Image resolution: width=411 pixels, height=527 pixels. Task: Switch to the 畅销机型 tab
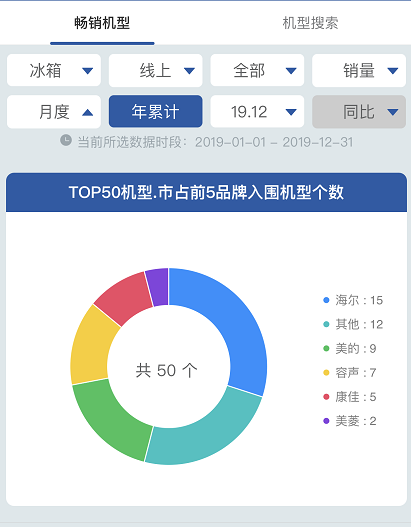[102, 23]
